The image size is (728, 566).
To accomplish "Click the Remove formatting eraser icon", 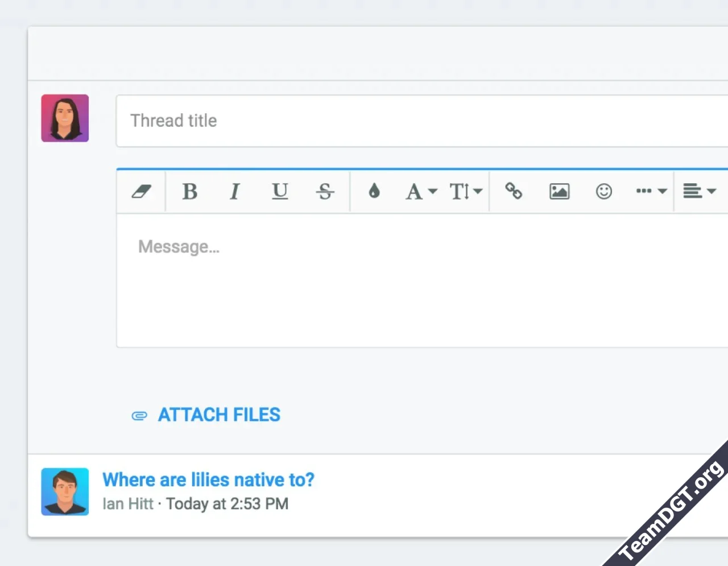I will (x=142, y=192).
